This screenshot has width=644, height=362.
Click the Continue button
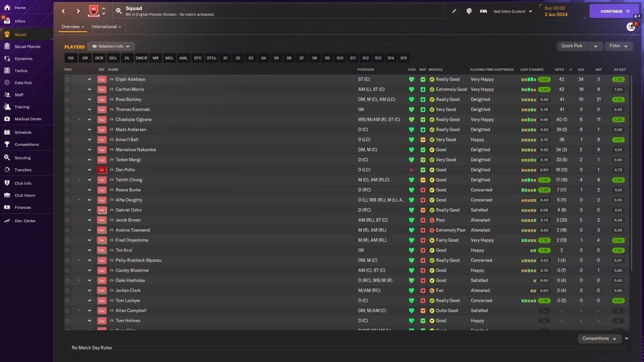(x=614, y=11)
